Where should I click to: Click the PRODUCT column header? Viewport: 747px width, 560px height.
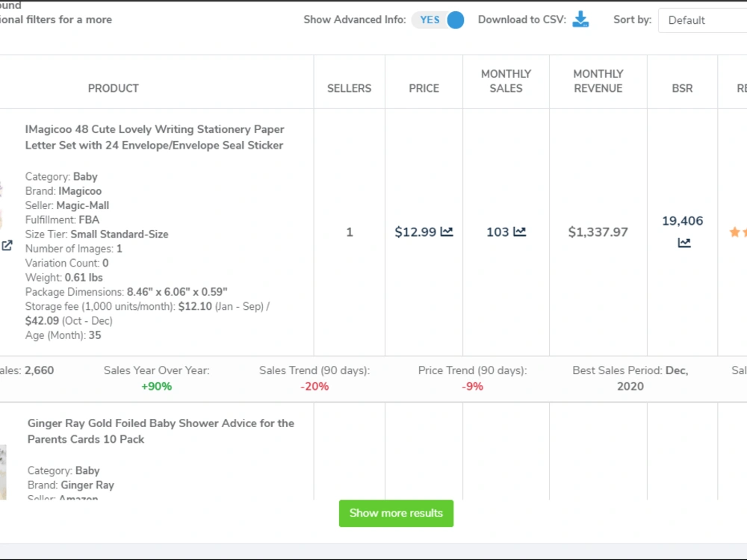114,88
